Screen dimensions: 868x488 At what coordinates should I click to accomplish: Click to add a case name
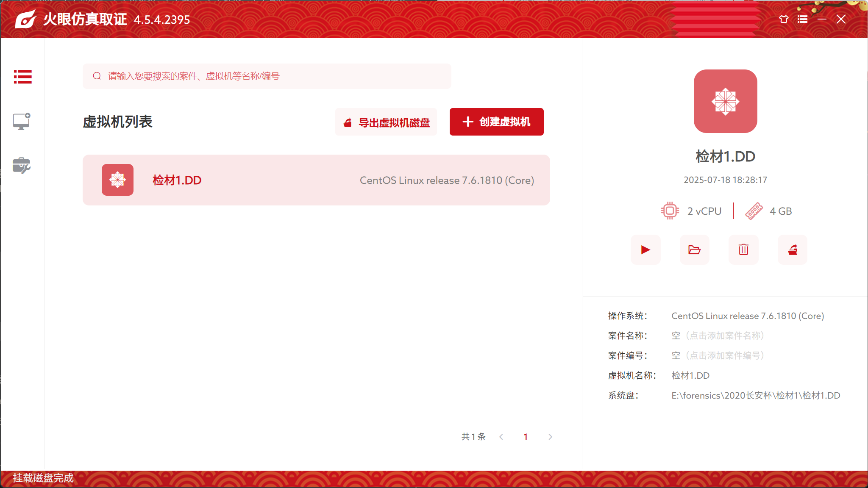pyautogui.click(x=718, y=336)
